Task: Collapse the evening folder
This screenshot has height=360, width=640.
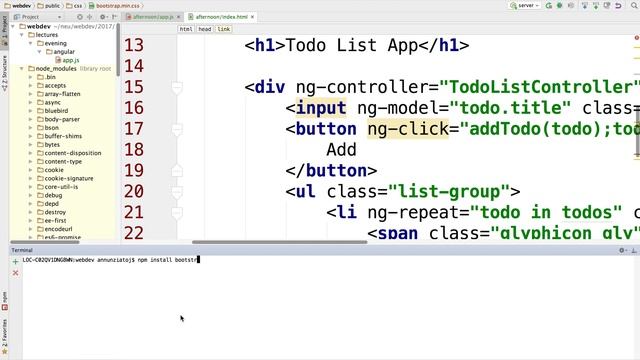Action: (x=31, y=43)
